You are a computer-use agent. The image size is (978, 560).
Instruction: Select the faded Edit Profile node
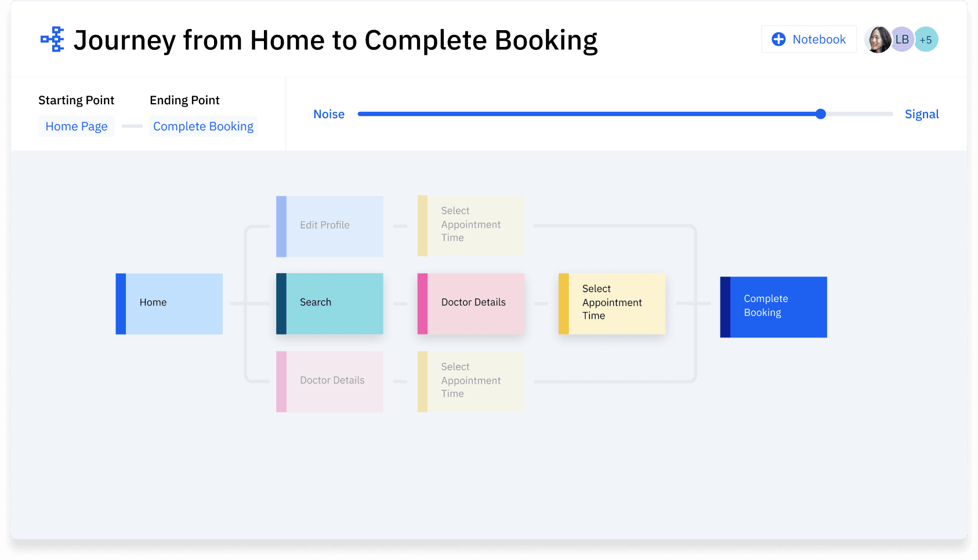coord(329,226)
